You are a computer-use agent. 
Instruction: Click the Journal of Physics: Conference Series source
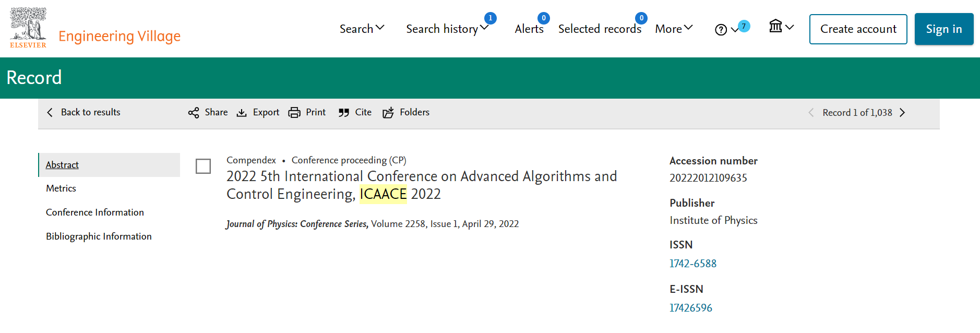[x=297, y=224]
